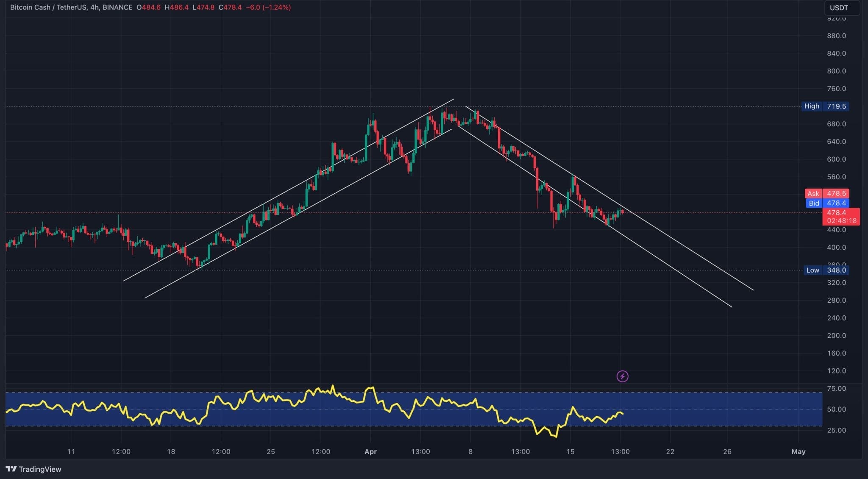Click the TradingView logo
The width and height of the screenshot is (868, 479).
pos(33,469)
